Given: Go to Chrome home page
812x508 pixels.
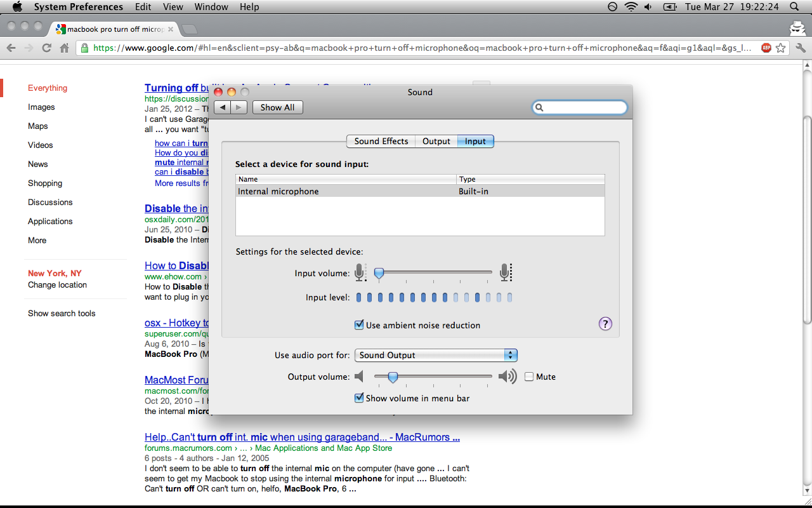Looking at the screenshot, I should [64, 48].
